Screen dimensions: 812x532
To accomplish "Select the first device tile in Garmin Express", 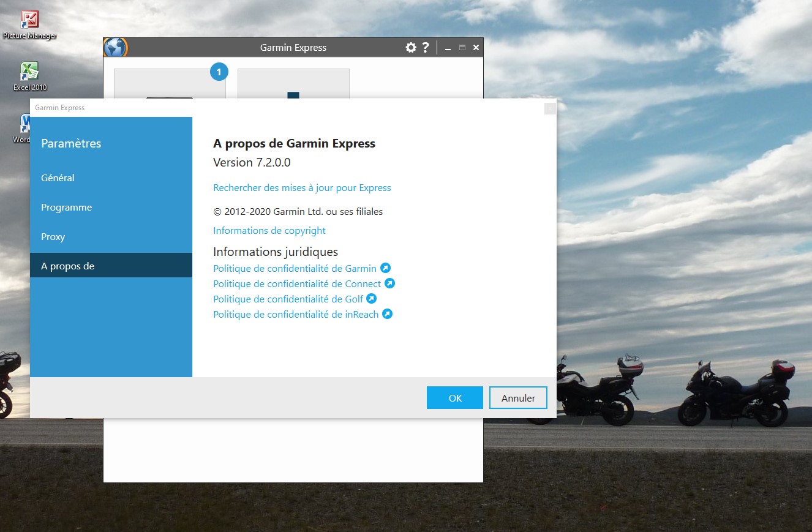I will [x=170, y=83].
